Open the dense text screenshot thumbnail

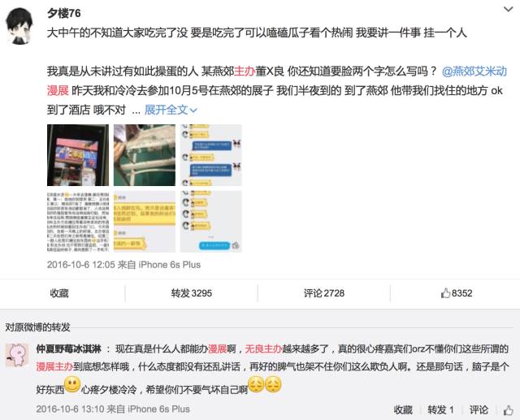[78, 222]
